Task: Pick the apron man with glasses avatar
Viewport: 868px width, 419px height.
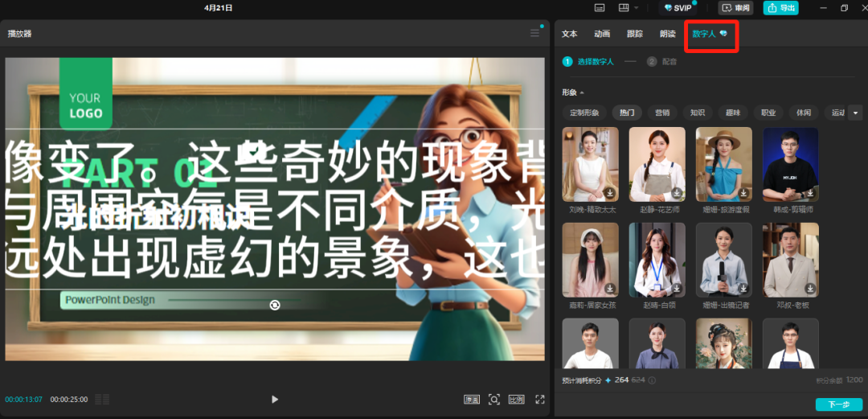Action: [791, 343]
